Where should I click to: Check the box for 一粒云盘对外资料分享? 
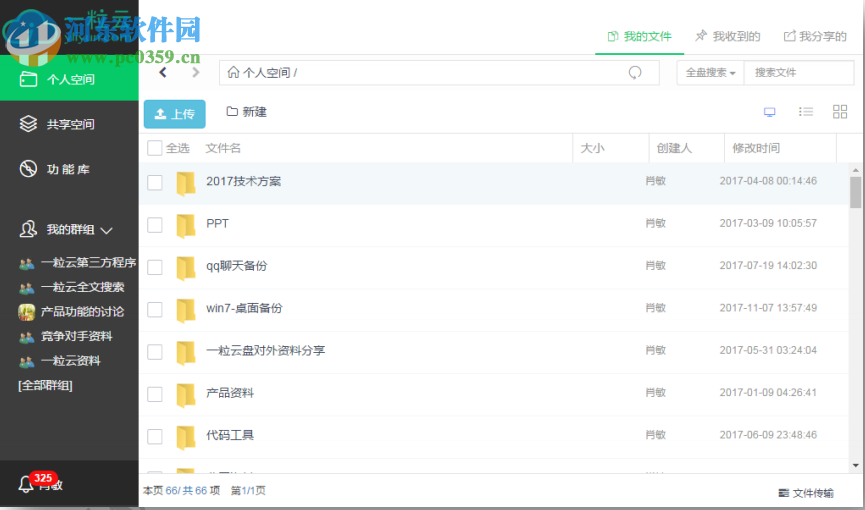pyautogui.click(x=154, y=352)
